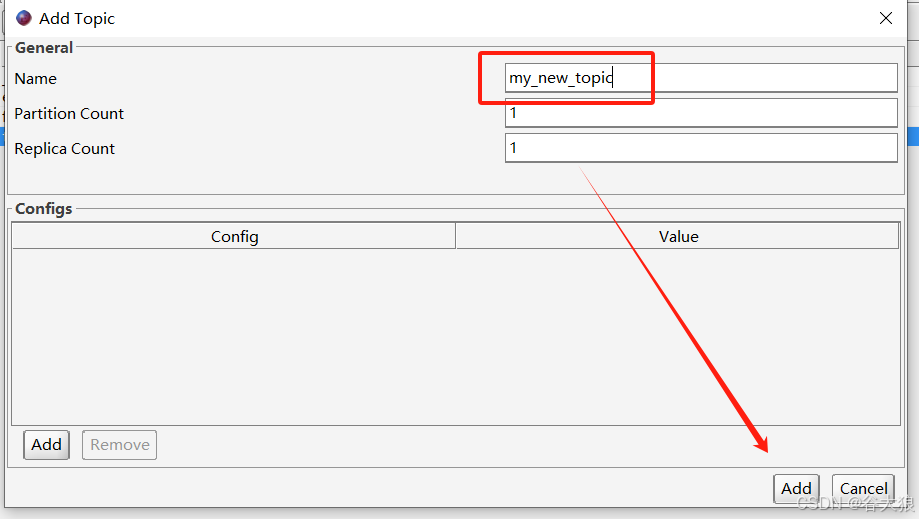Image resolution: width=919 pixels, height=519 pixels.
Task: Close the Add Topic dialog window
Action: point(885,18)
